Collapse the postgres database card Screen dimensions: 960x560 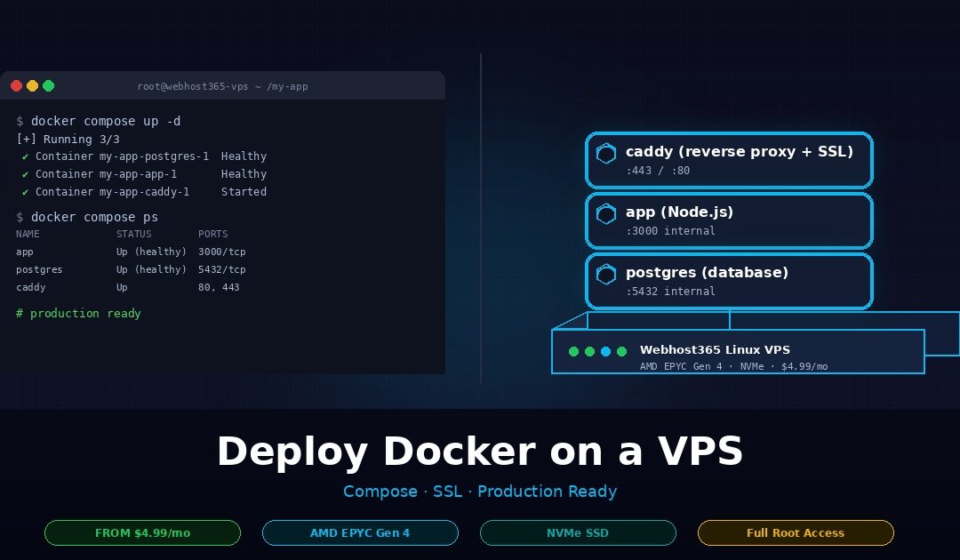[x=729, y=281]
